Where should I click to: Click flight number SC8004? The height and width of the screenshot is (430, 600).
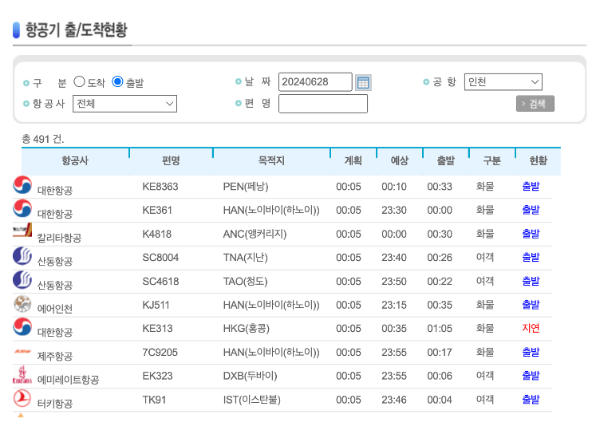tap(160, 258)
